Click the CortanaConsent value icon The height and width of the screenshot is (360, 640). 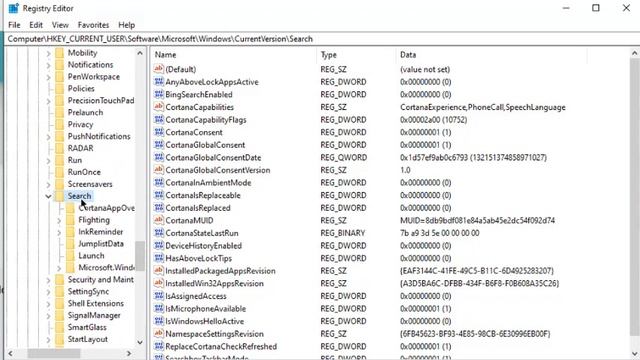159,132
